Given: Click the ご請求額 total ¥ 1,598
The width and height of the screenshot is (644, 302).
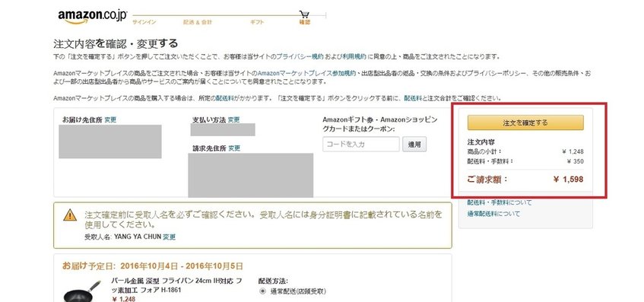Looking at the screenshot, I should click(x=568, y=180).
